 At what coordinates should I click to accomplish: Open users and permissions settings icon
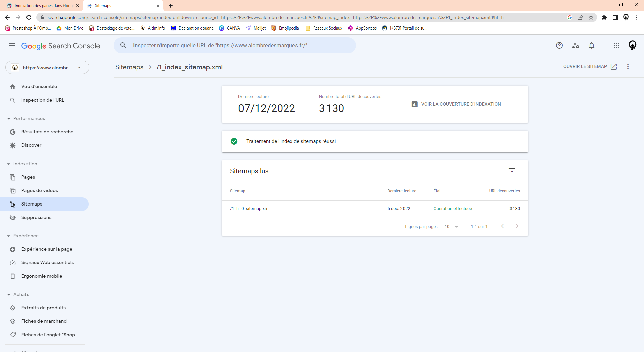point(576,45)
